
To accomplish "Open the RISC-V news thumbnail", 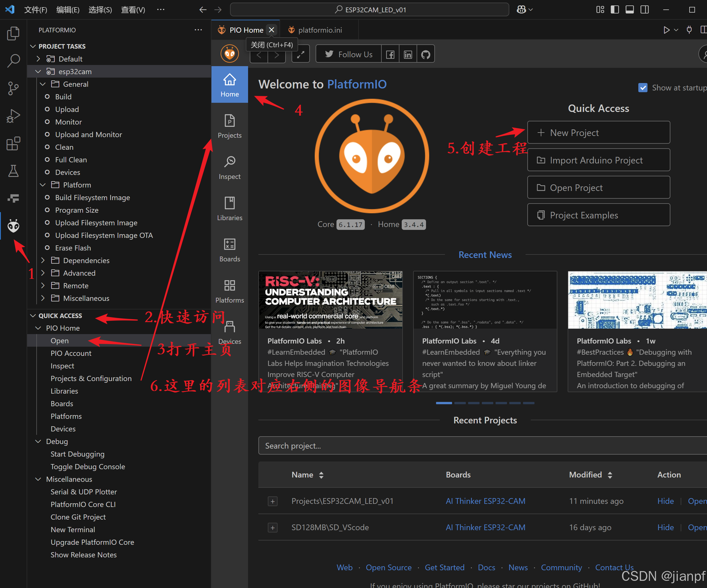I will coord(330,300).
